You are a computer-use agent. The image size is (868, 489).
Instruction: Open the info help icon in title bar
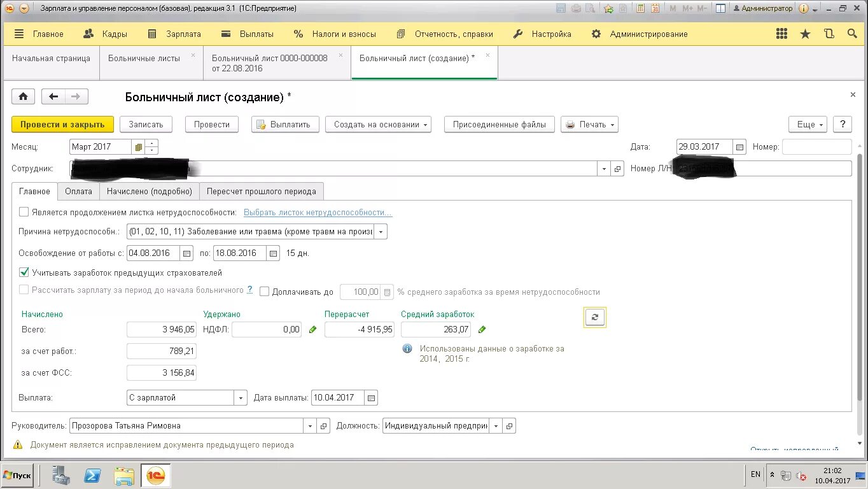(x=804, y=9)
